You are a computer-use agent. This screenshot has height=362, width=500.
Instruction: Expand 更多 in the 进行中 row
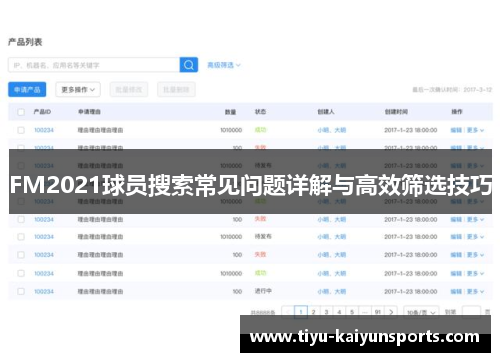475,291
